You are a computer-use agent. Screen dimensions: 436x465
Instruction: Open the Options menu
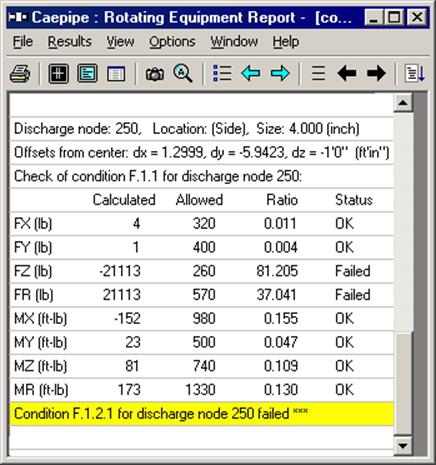[x=172, y=42]
